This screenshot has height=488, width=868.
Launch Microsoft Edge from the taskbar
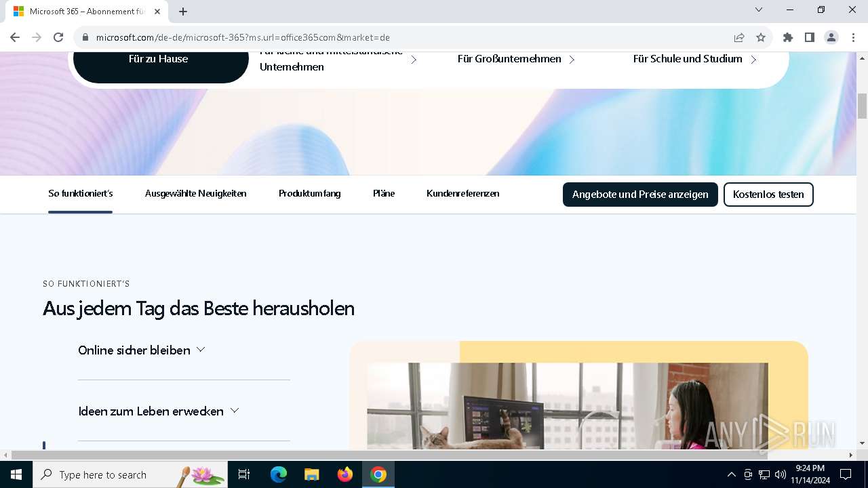tap(279, 474)
